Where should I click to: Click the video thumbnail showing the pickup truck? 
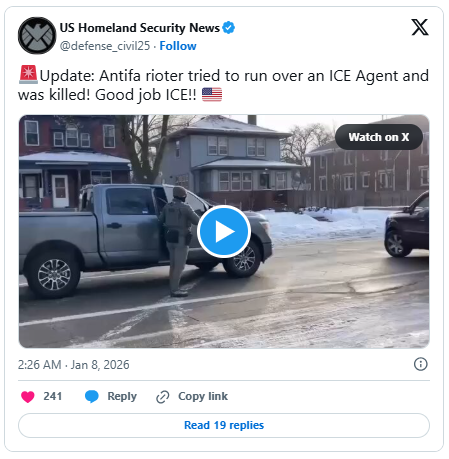point(224,232)
